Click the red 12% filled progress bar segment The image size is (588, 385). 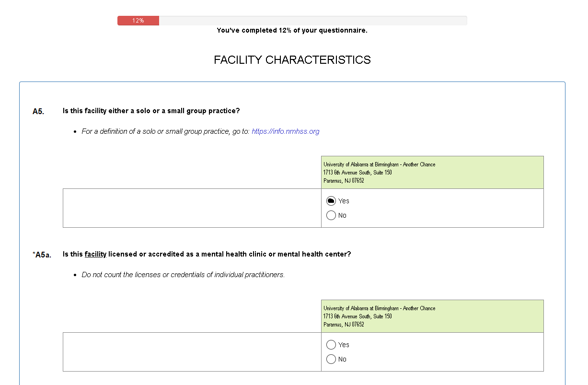(x=138, y=21)
